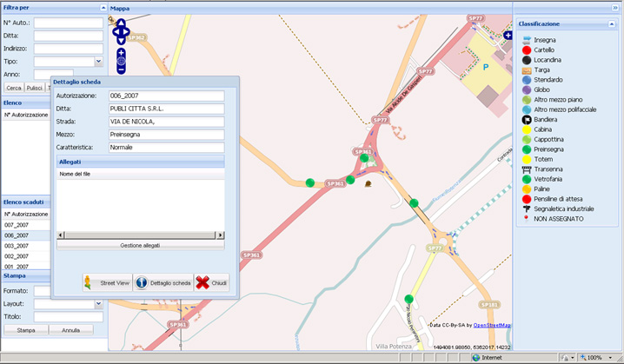Click the Ditta field PUBLI CITTA S.R.L.

click(167, 109)
